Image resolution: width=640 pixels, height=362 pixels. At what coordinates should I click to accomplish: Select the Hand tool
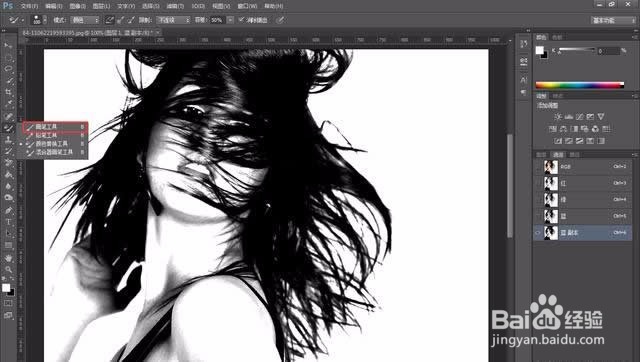point(8,258)
